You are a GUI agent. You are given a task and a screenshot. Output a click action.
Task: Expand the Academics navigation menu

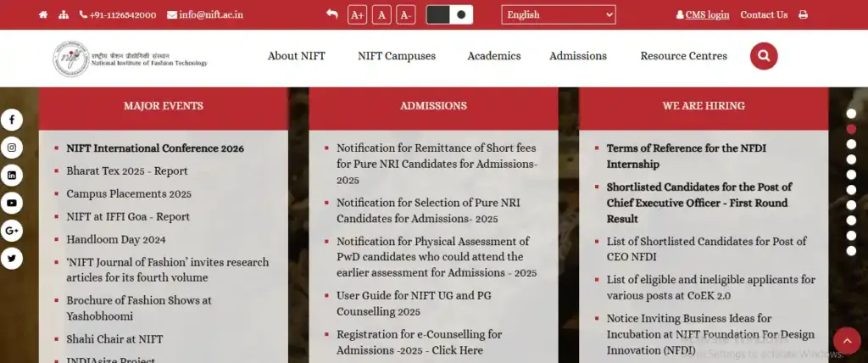[x=493, y=56]
